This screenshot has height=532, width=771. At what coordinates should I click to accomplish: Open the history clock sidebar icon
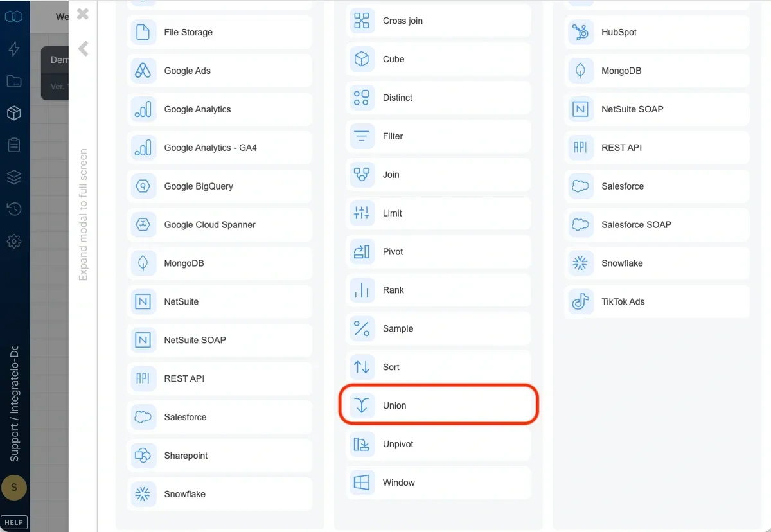click(x=14, y=209)
